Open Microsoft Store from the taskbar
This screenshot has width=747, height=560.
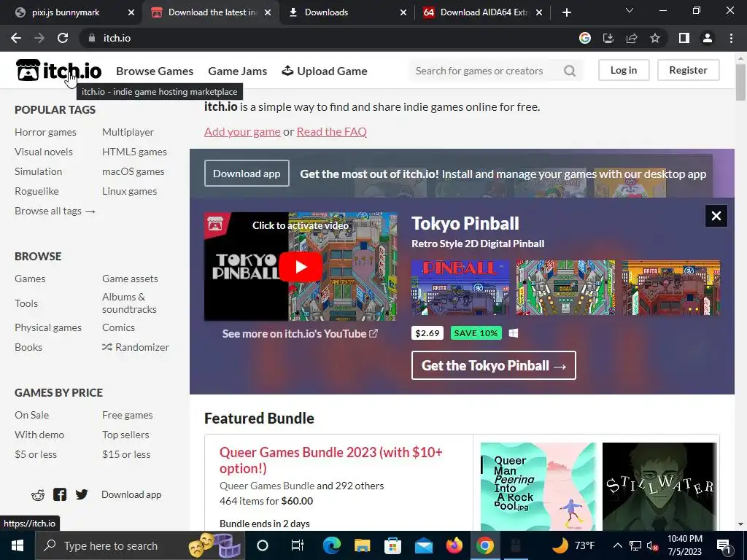pos(392,545)
